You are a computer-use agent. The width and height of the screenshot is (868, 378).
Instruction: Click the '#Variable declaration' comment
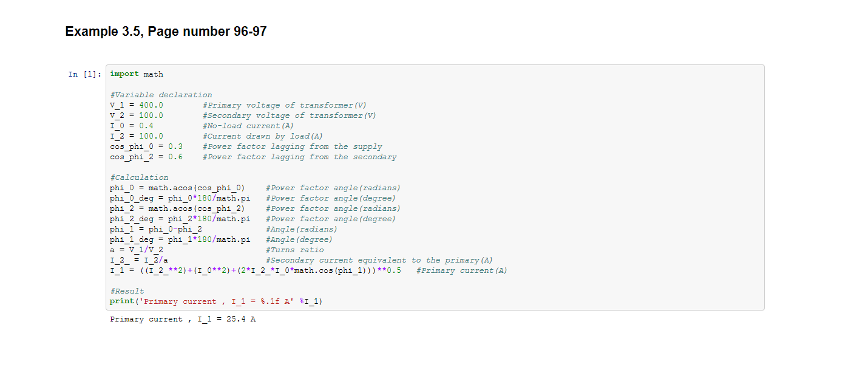pos(161,95)
